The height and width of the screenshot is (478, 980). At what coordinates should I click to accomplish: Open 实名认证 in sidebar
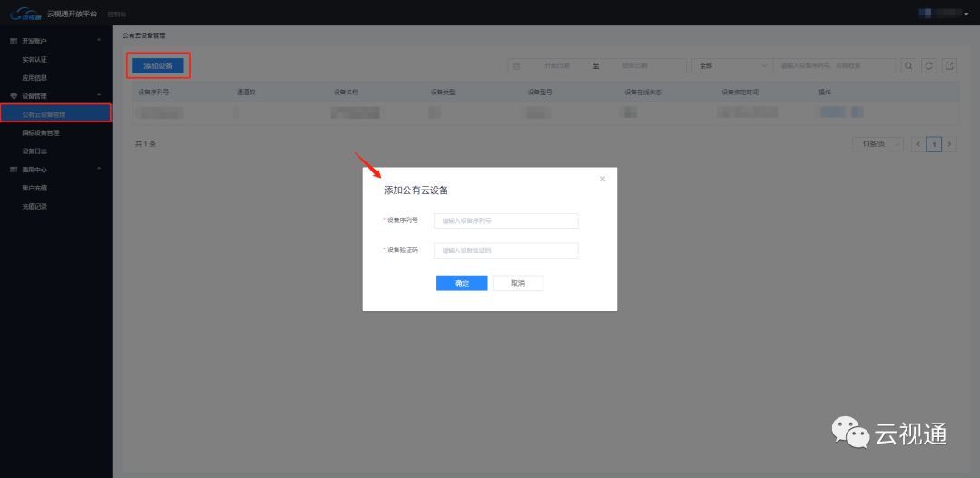pos(34,60)
